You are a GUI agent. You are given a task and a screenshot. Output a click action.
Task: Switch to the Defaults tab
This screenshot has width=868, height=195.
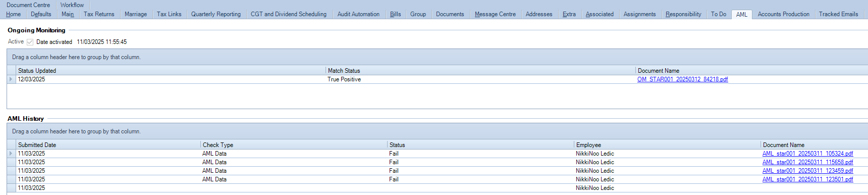pyautogui.click(x=41, y=14)
